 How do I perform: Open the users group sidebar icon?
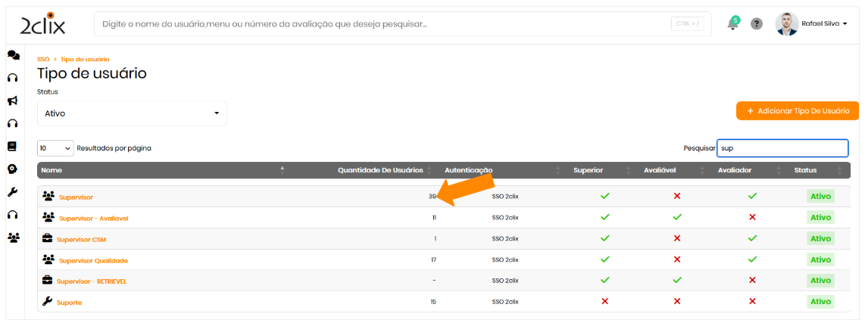[13, 238]
